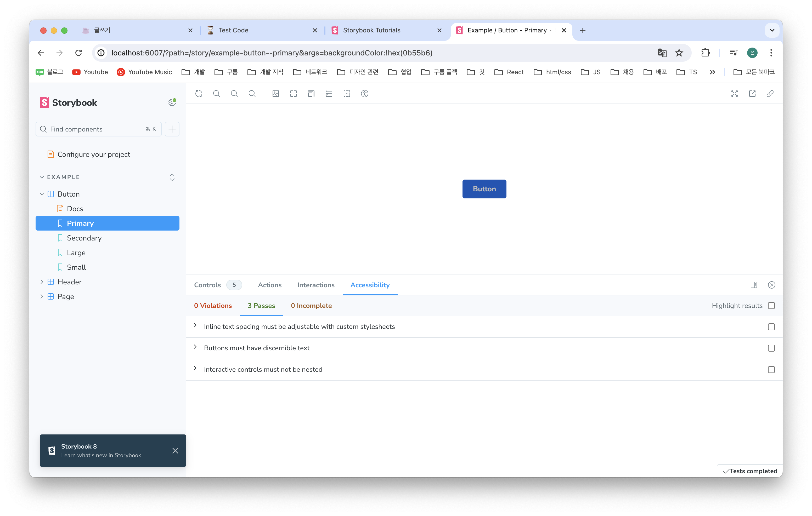Viewport: 812px width, 516px height.
Task: Check Interactive controls must not be nested checkbox
Action: (771, 370)
